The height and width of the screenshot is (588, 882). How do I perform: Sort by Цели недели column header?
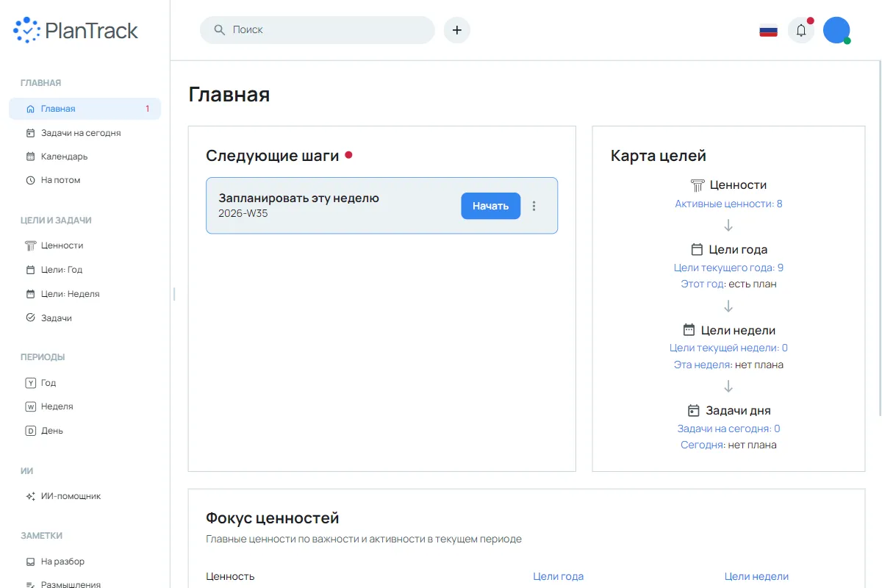click(756, 576)
